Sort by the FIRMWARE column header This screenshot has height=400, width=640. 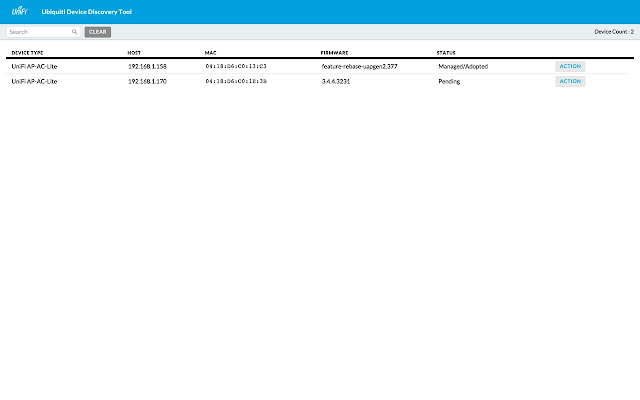[x=334, y=53]
